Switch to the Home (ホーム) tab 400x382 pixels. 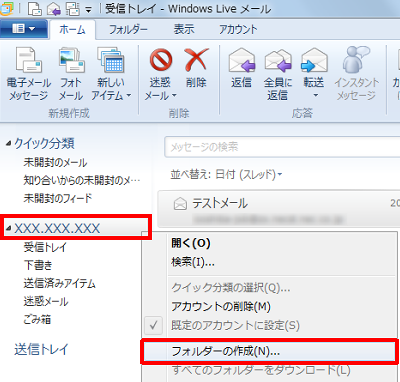72,29
